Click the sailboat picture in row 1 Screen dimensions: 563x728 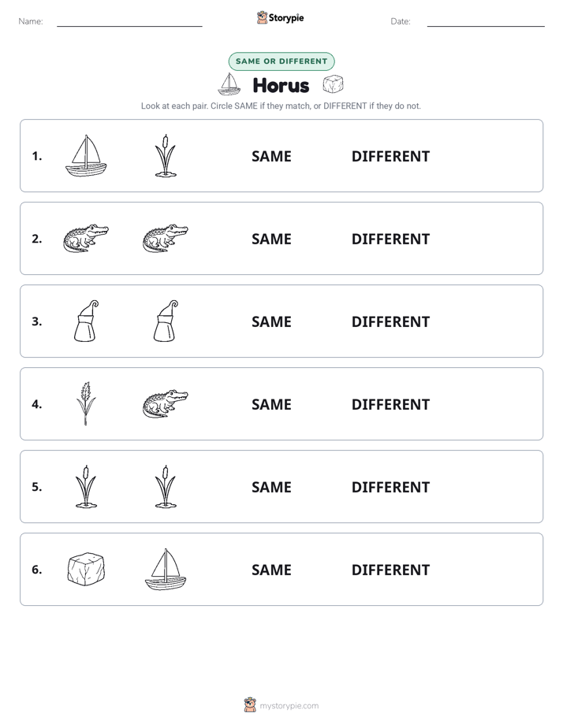(86, 156)
